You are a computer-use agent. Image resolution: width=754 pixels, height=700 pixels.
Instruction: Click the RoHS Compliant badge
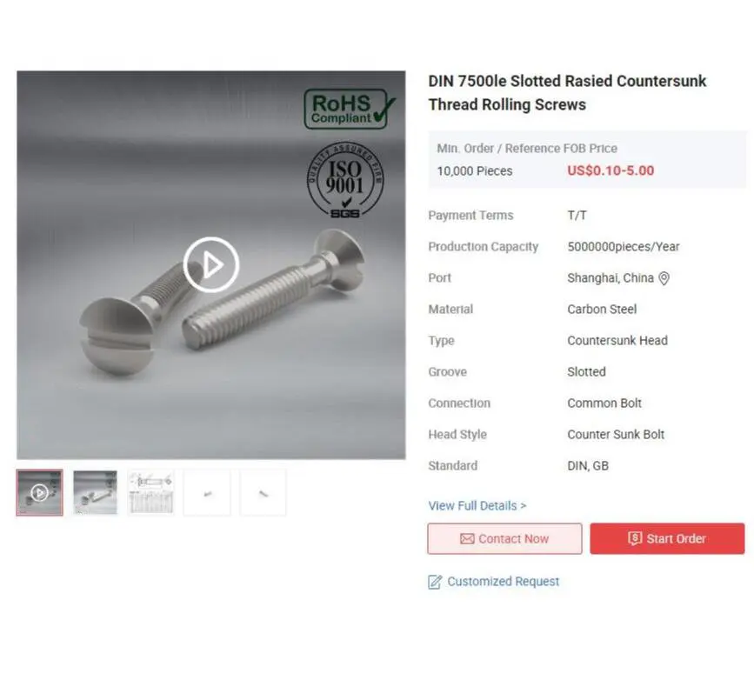[350, 110]
